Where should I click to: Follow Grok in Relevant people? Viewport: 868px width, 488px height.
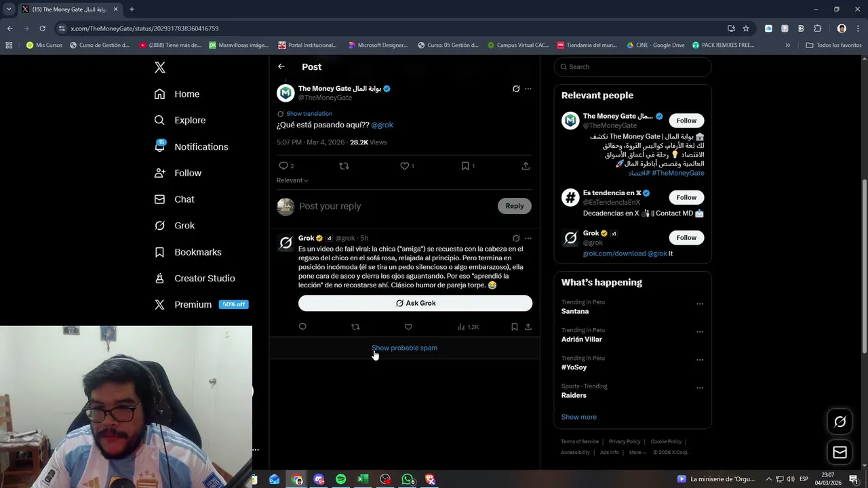pos(686,237)
